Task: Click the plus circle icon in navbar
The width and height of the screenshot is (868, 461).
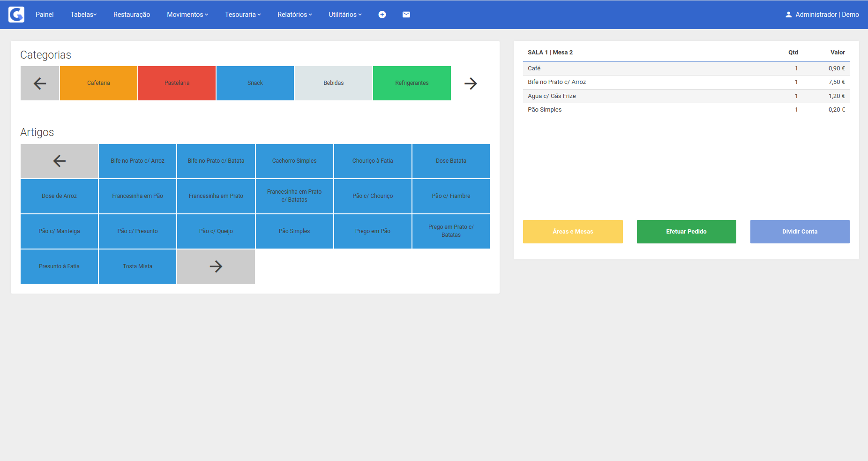Action: 382,15
